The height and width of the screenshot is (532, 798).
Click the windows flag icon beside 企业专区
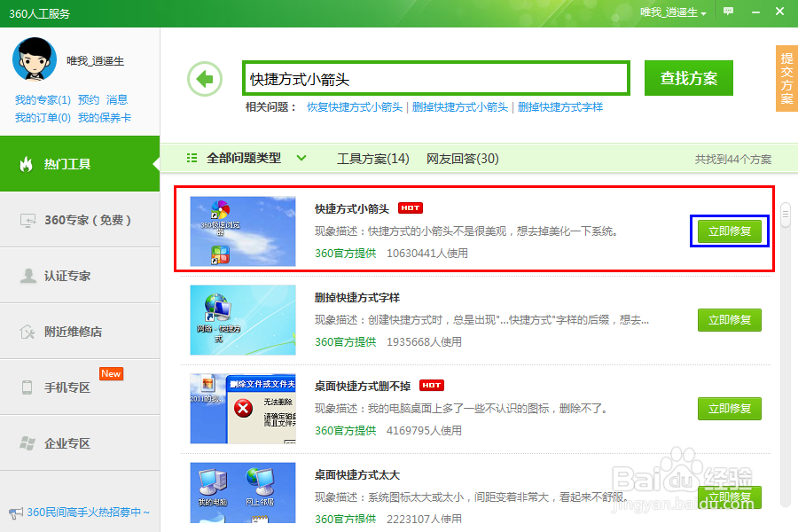[x=27, y=443]
